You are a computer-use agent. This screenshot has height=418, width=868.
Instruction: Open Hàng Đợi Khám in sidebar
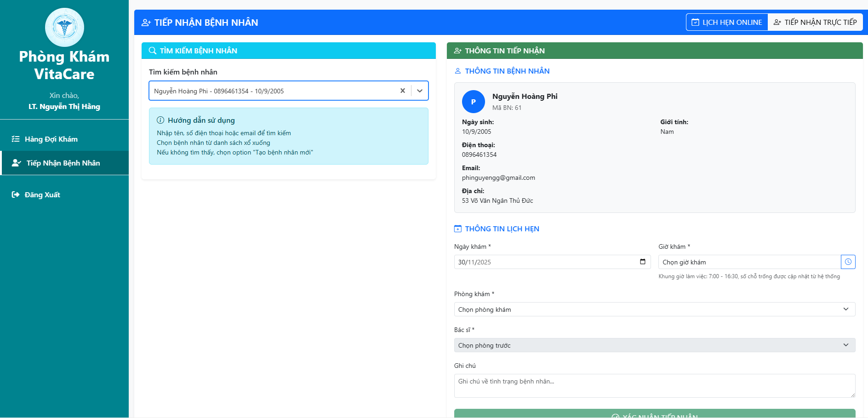coord(51,139)
